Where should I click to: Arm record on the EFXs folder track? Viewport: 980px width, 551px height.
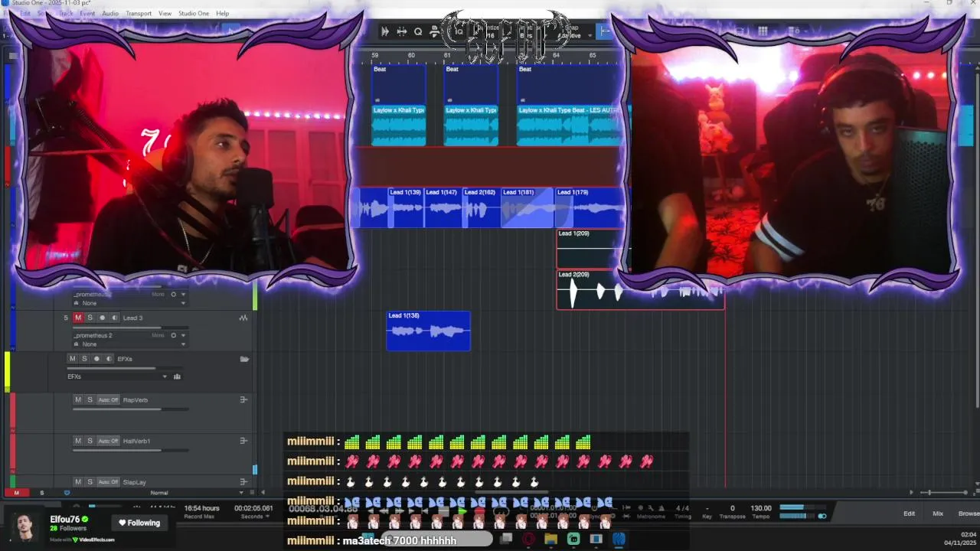[96, 359]
